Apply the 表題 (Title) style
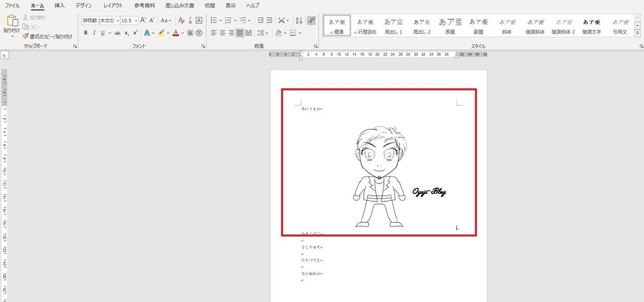The width and height of the screenshot is (644, 302). coord(450,26)
